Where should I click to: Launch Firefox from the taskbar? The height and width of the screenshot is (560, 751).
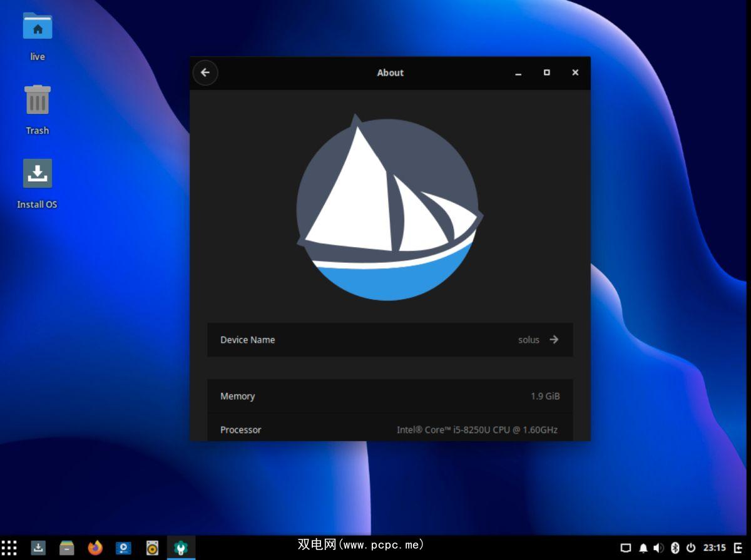pos(95,548)
